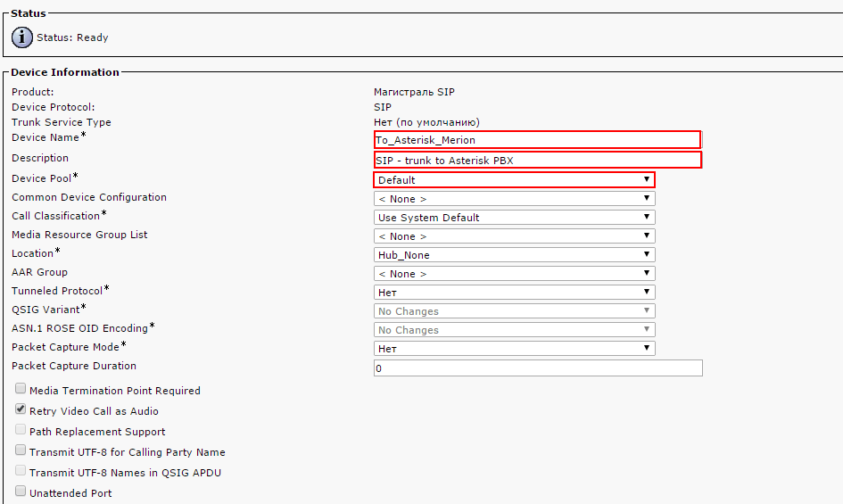The width and height of the screenshot is (843, 504).
Task: Click the Description input field
Action: point(537,161)
